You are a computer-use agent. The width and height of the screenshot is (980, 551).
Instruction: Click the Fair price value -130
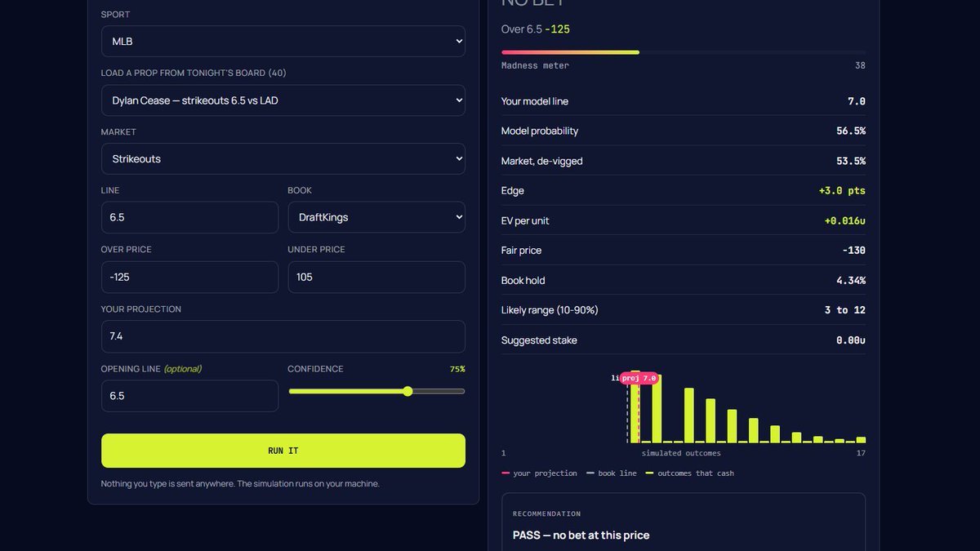point(853,251)
